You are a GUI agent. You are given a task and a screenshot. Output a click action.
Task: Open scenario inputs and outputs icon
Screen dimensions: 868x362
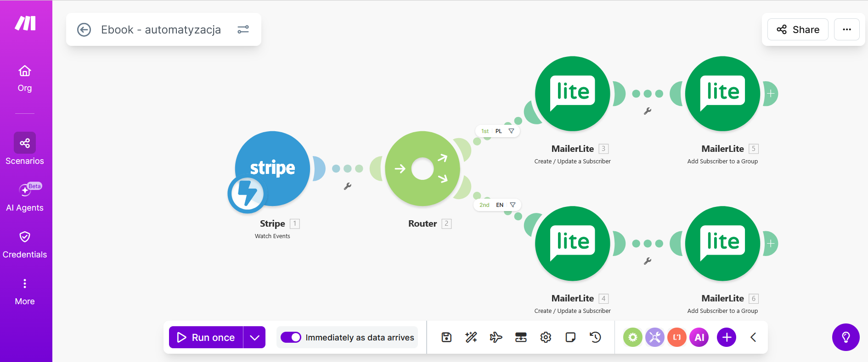pos(521,337)
